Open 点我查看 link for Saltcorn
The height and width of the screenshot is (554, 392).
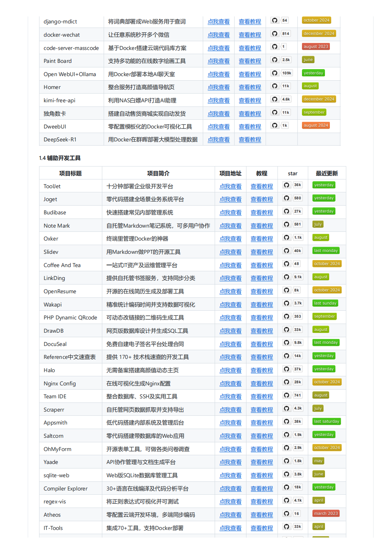[x=230, y=436]
